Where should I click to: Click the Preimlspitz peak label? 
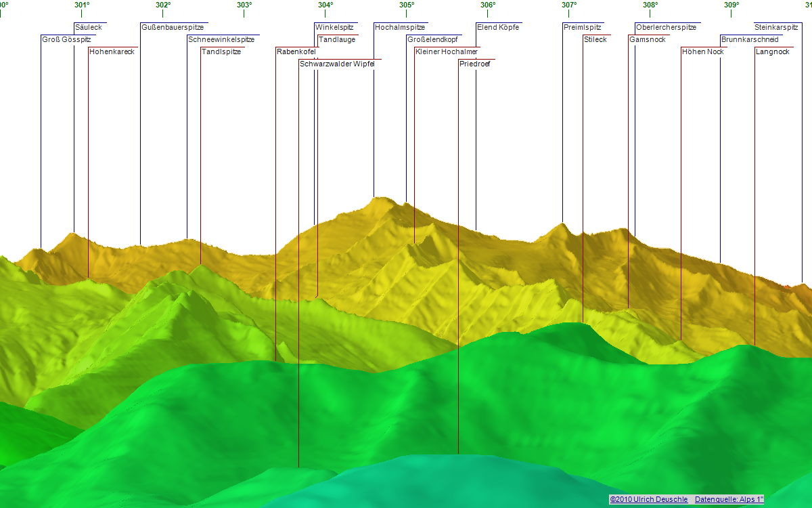582,28
